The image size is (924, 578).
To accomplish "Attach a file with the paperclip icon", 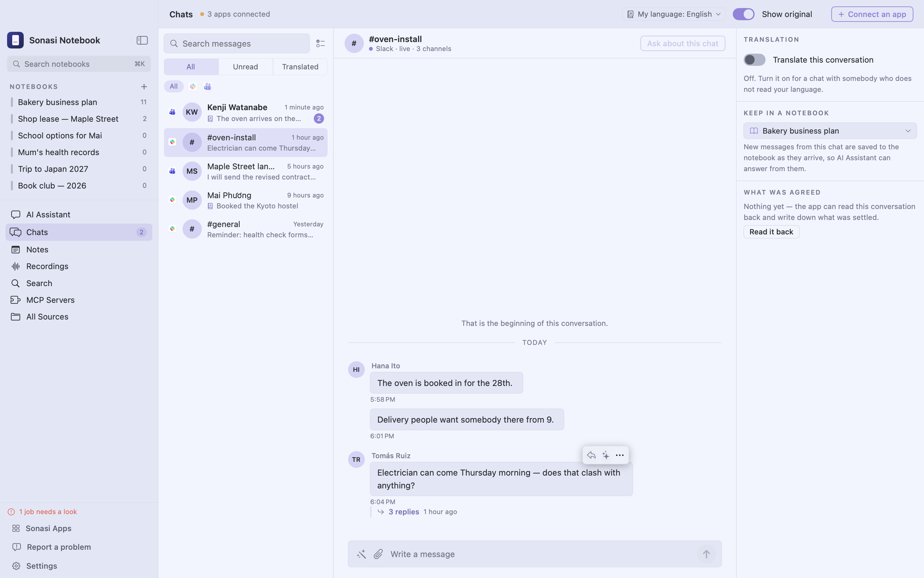I will click(378, 554).
